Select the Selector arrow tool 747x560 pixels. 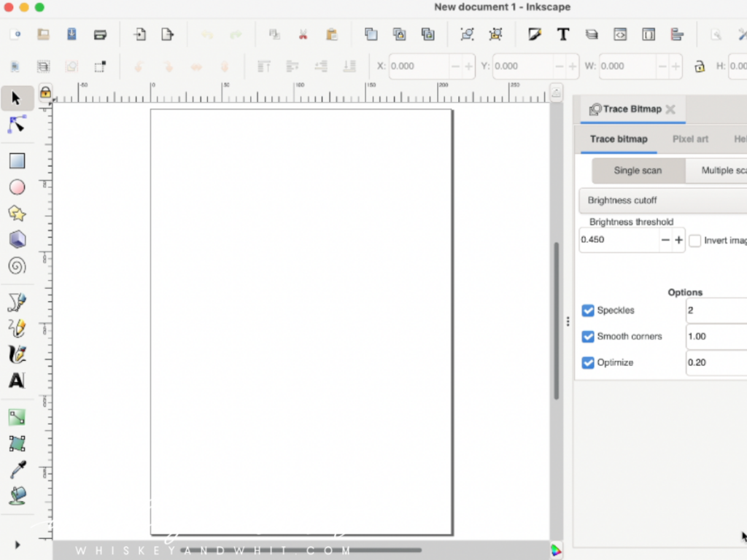coord(17,98)
